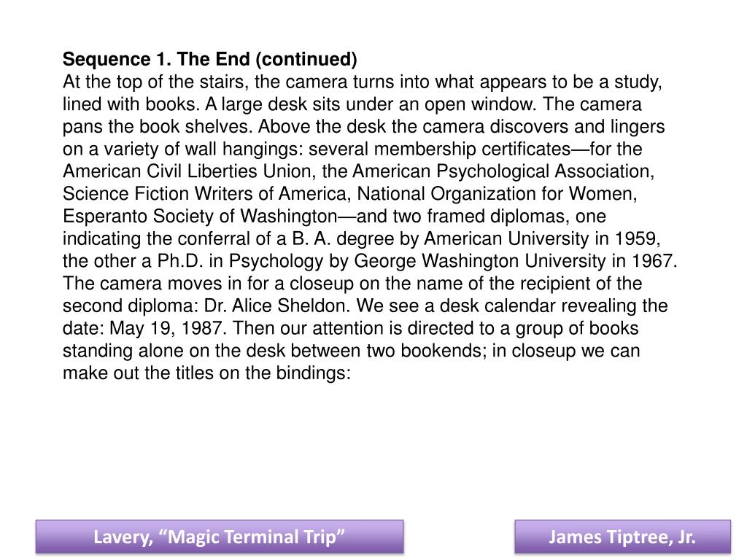Click the James Tiptree, Jr. button

click(x=623, y=537)
